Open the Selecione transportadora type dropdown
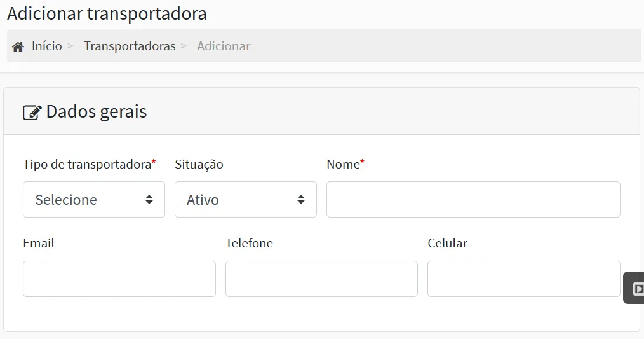The width and height of the screenshot is (644, 339). pyautogui.click(x=94, y=200)
